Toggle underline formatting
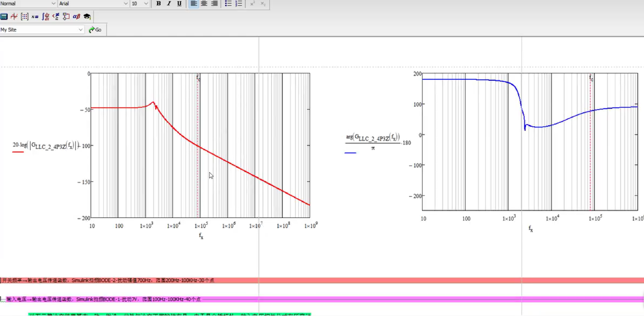This screenshot has height=316, width=644. (179, 4)
